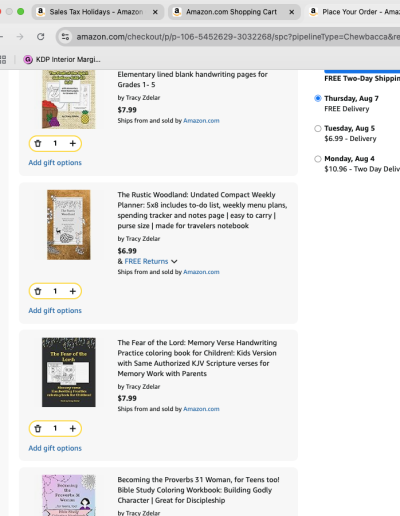Increase the Rustic Woodland planner quantity with its plus
The image size is (400, 516).
(73, 291)
